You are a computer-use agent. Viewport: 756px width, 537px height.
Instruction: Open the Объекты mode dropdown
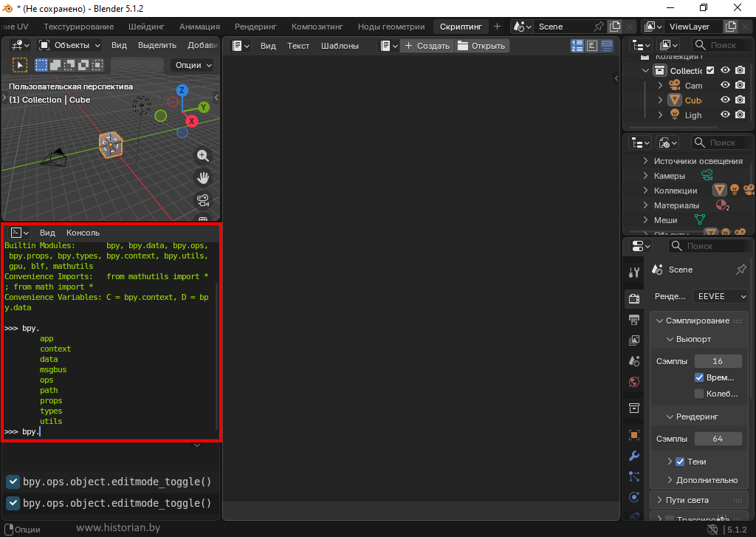pyautogui.click(x=70, y=45)
